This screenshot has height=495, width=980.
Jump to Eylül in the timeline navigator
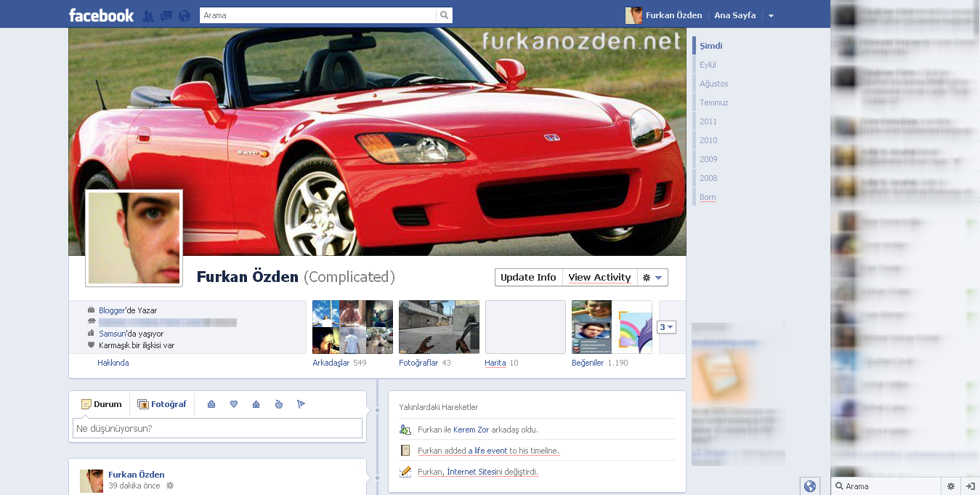click(x=708, y=65)
